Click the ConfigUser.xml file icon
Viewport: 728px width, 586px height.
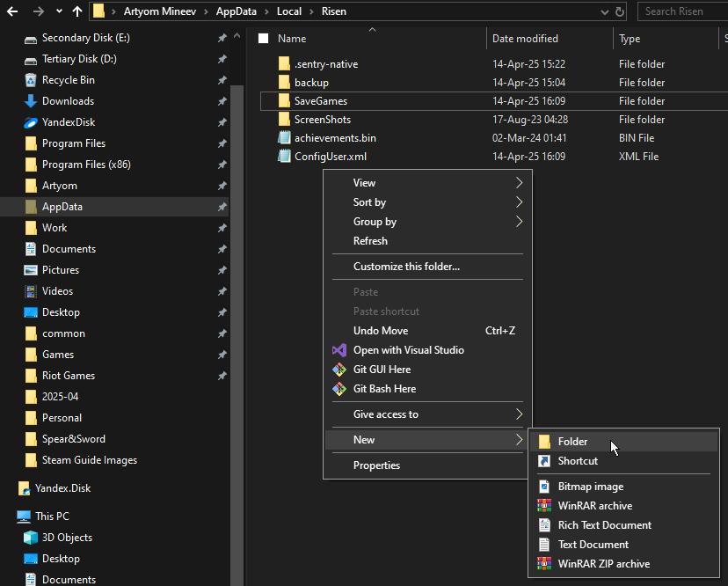coord(284,157)
